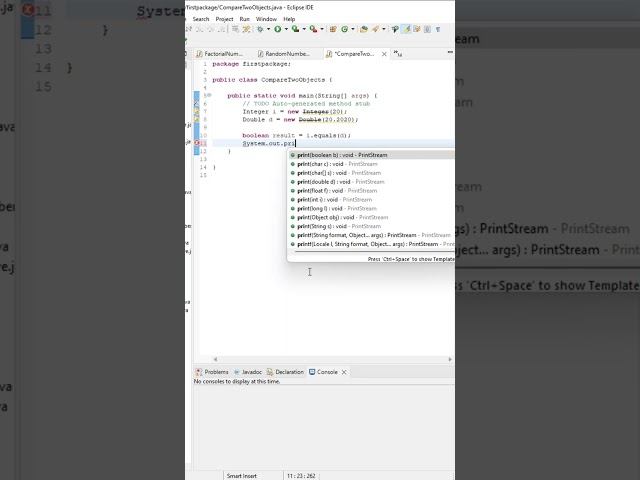
Task: Open the Run dropdown arrow
Action: (x=286, y=29)
